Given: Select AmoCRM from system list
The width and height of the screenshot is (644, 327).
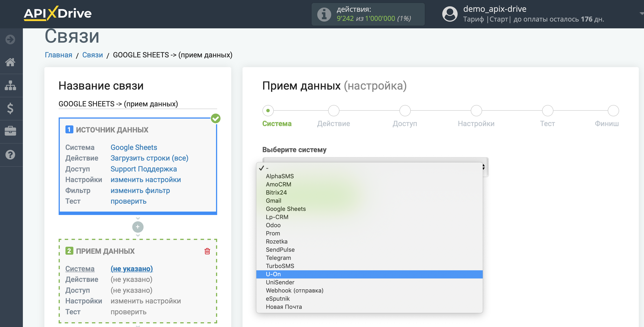Looking at the screenshot, I should pos(369,184).
